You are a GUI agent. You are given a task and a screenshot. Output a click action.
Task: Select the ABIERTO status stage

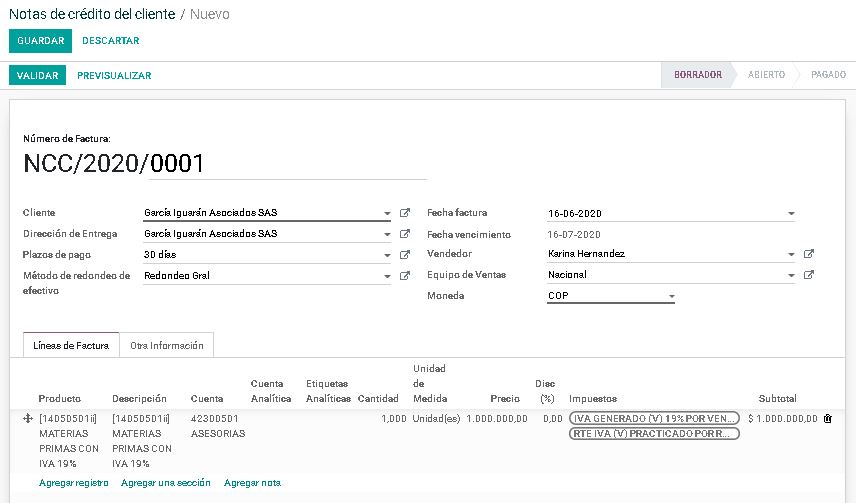766,75
